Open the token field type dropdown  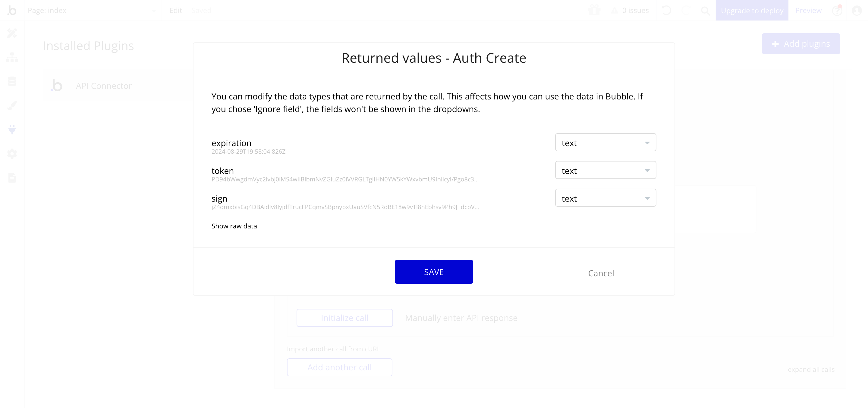click(x=605, y=171)
